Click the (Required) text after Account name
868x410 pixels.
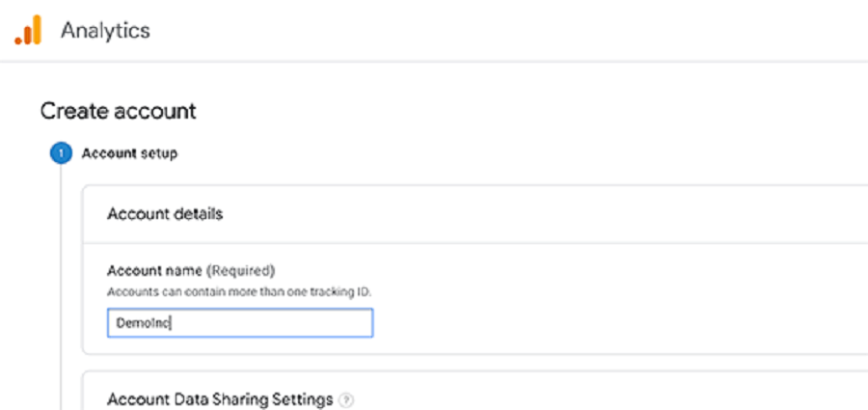[241, 271]
